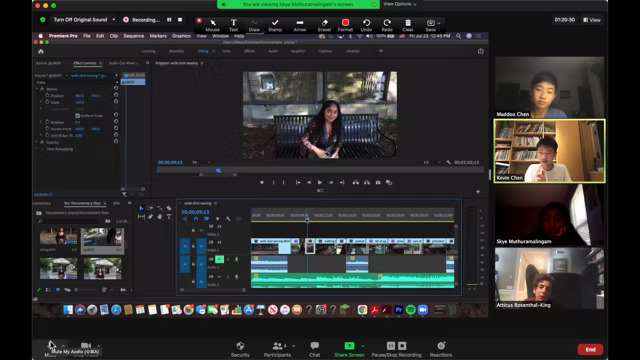Select the Razor tool

pyautogui.click(x=169, y=208)
